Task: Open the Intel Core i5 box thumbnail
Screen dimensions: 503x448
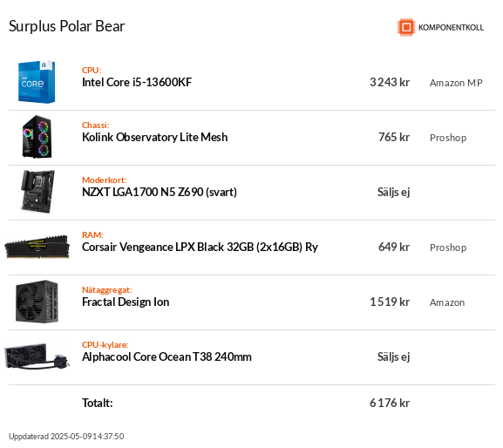Action: (x=37, y=82)
